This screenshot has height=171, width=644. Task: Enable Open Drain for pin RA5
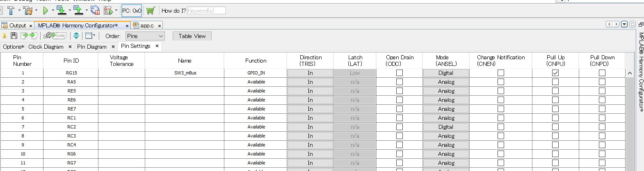click(399, 82)
